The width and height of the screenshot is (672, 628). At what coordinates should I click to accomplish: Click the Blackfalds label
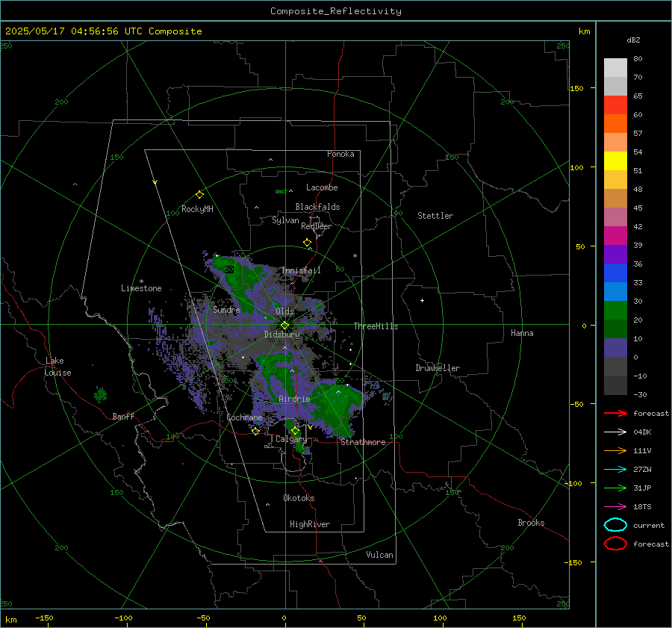(x=317, y=207)
